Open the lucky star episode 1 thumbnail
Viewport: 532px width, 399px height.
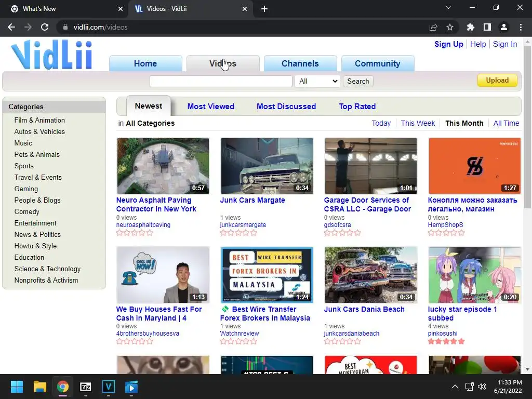click(x=475, y=275)
